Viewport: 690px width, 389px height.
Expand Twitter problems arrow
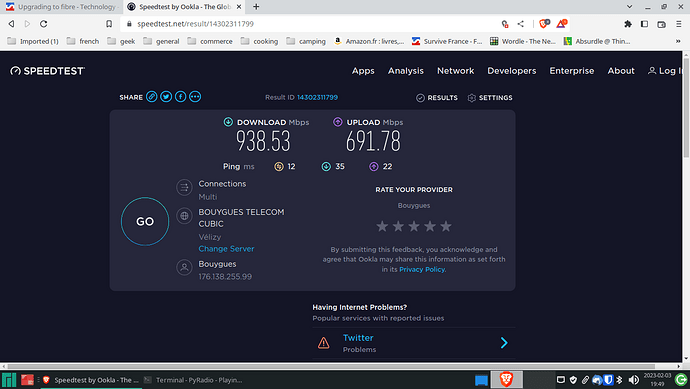(504, 343)
